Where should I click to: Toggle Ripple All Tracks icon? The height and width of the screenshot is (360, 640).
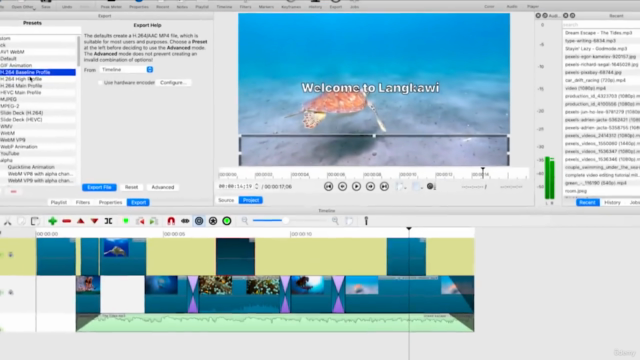point(213,221)
